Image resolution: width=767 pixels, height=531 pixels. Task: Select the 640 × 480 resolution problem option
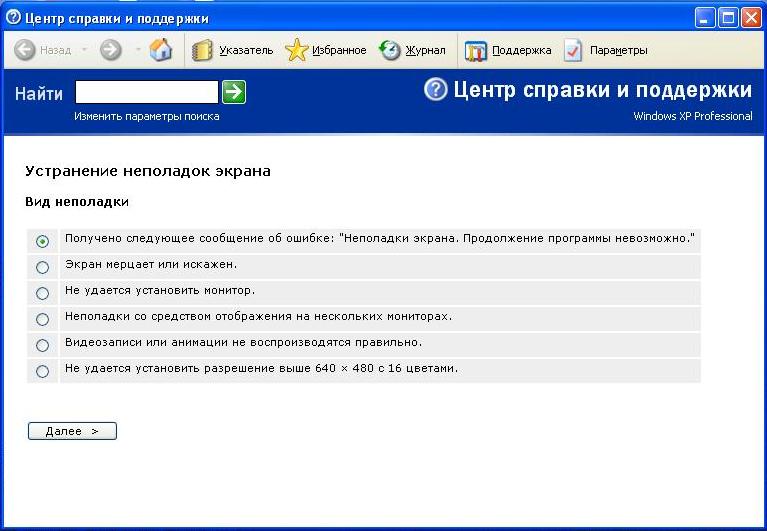(43, 371)
